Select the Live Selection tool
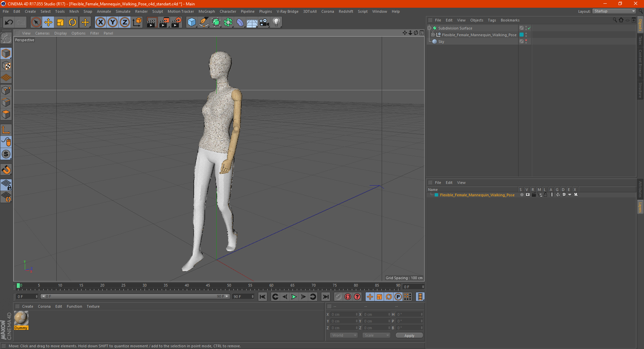 (36, 22)
